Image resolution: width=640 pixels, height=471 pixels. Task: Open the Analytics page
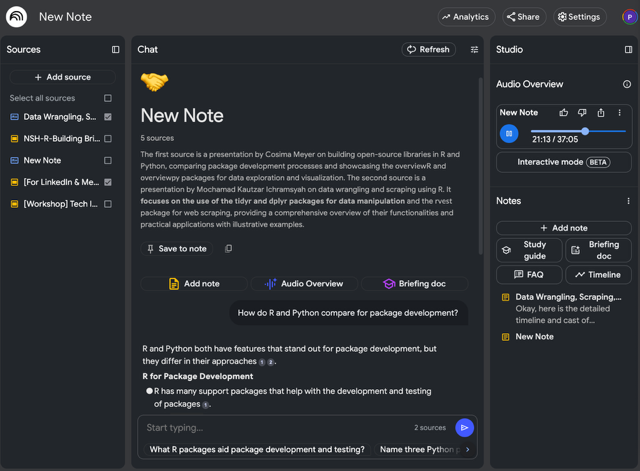466,17
